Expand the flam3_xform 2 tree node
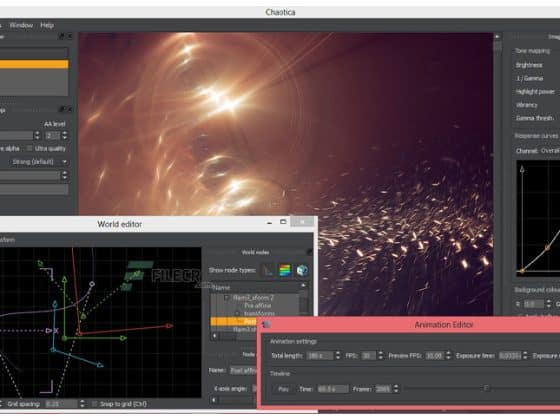 226,298
